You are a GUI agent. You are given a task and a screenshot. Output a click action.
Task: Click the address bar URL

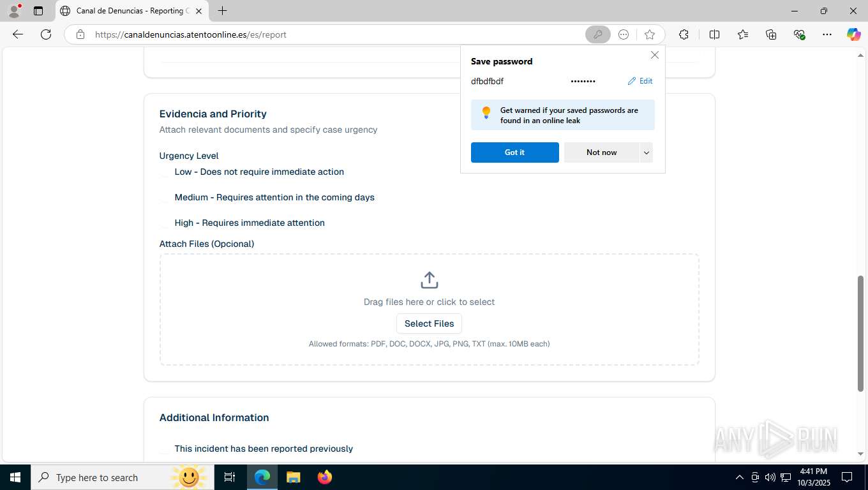(191, 34)
